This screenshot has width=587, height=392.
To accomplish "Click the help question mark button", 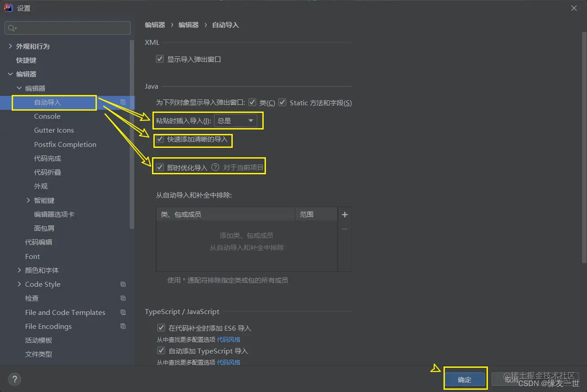I will (14, 380).
